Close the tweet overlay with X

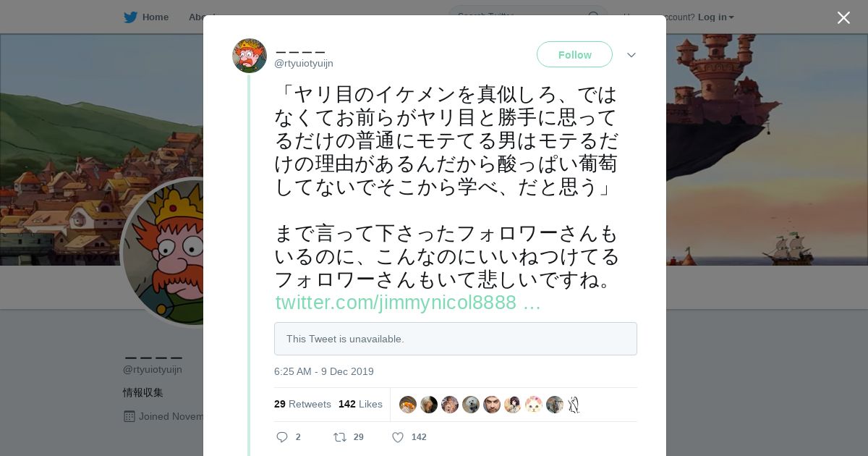(x=843, y=18)
